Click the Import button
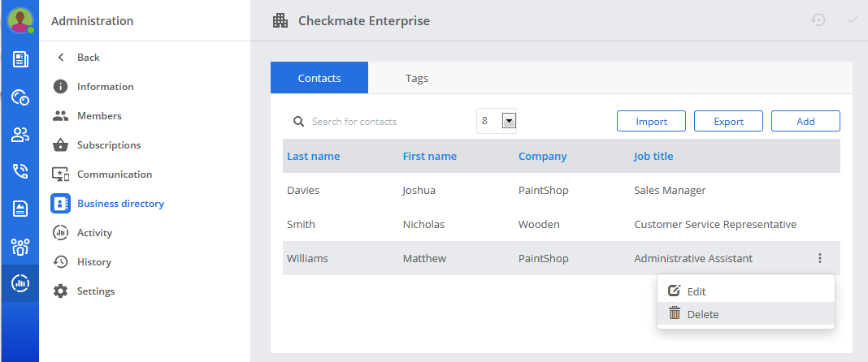The width and height of the screenshot is (868, 362). 651,122
